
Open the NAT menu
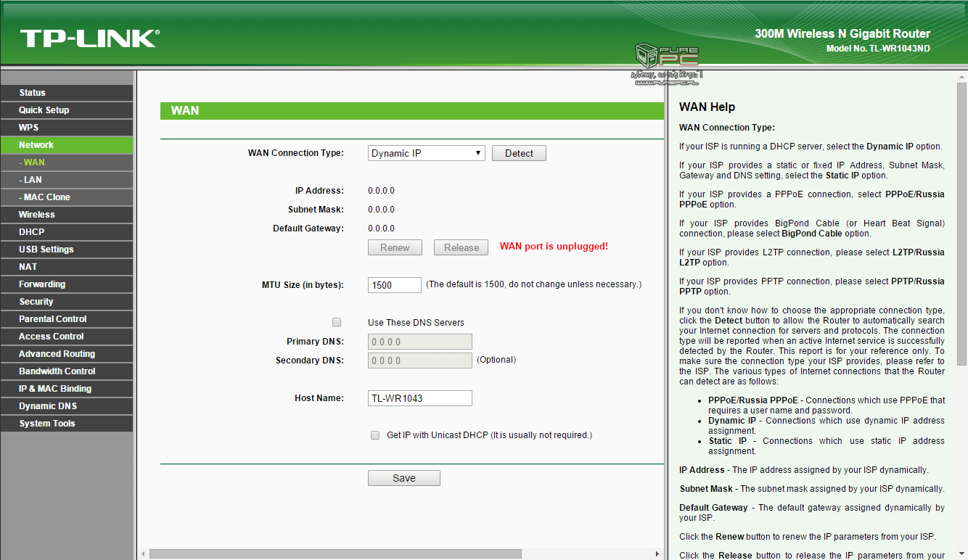tap(67, 267)
